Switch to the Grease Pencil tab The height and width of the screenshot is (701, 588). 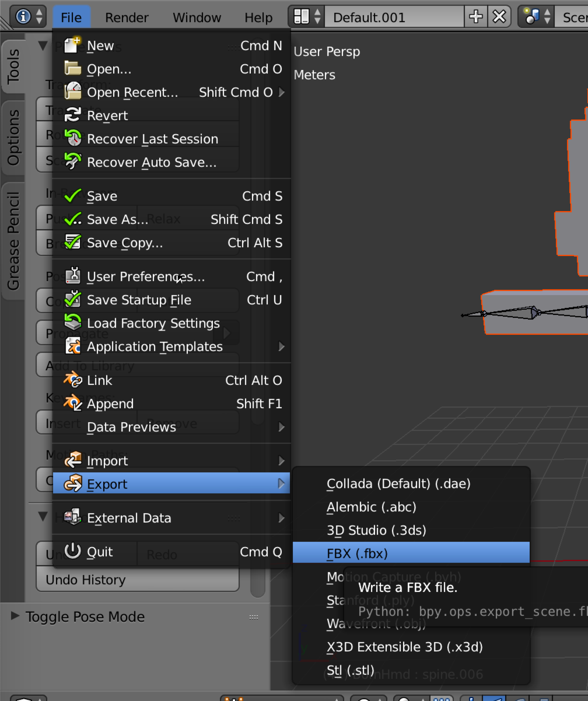click(13, 240)
